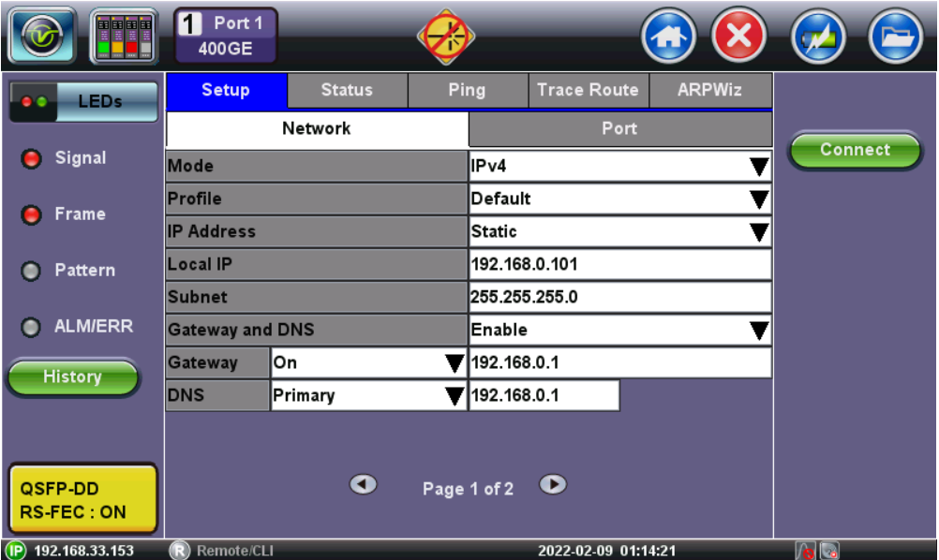Open the Gateway and DNS Enable dropdown
The height and width of the screenshot is (560, 939).
[619, 330]
